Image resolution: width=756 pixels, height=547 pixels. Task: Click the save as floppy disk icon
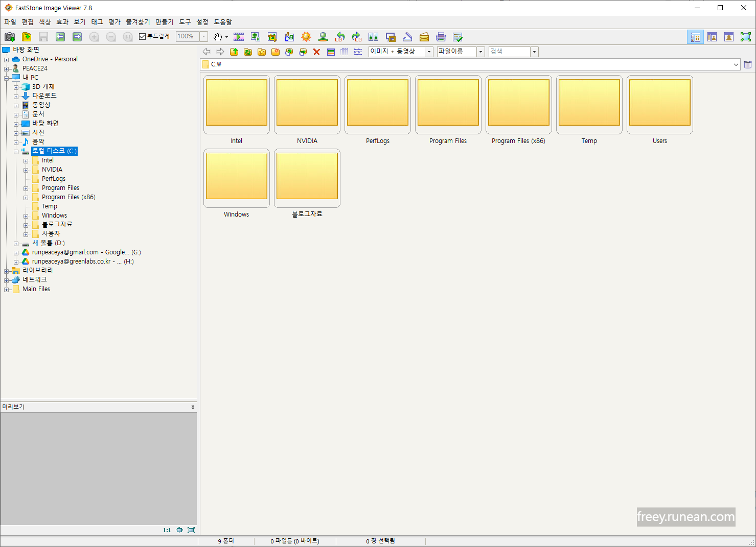click(43, 37)
